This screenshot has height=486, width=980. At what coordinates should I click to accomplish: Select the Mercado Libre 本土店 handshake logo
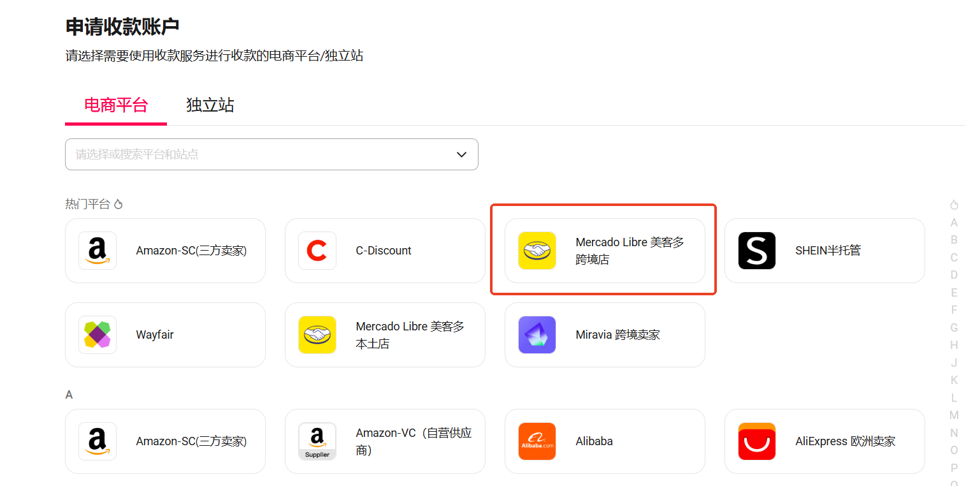click(x=317, y=335)
